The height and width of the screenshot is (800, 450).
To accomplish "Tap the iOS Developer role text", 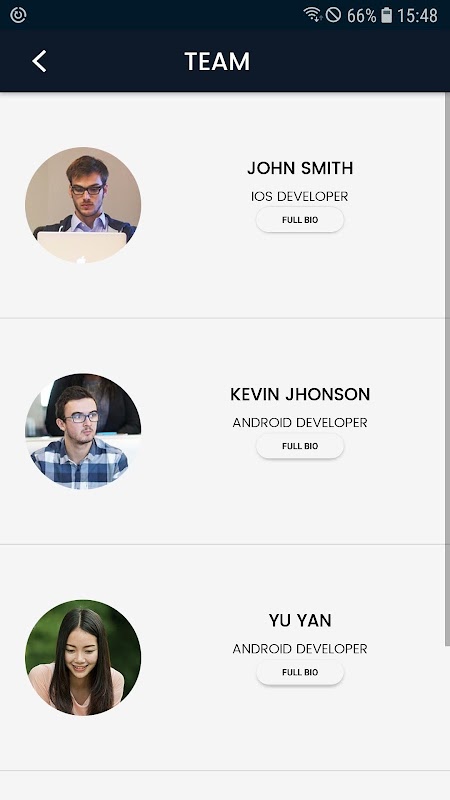I will [x=299, y=196].
